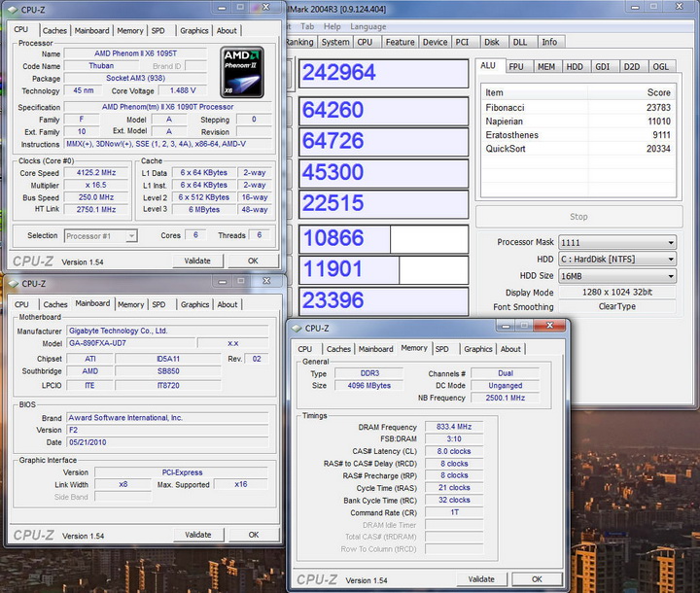
Task: Open the HDD drive selection dropdown
Action: 671,260
